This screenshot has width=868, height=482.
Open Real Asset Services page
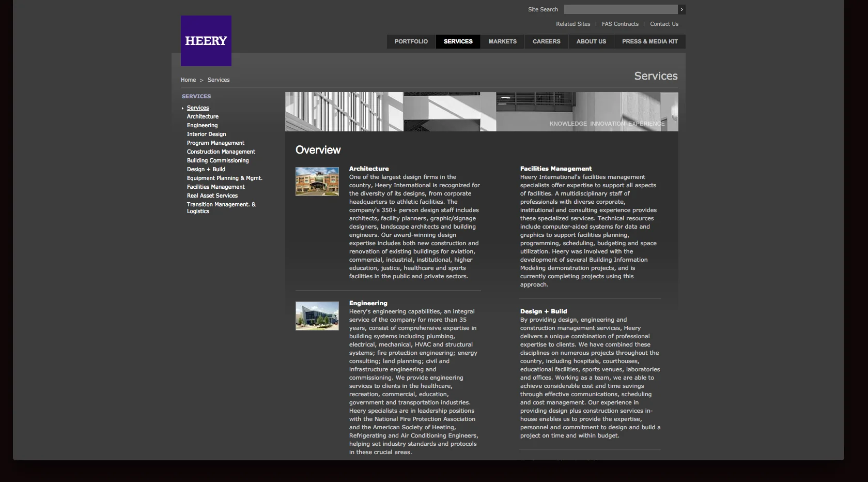pos(212,195)
